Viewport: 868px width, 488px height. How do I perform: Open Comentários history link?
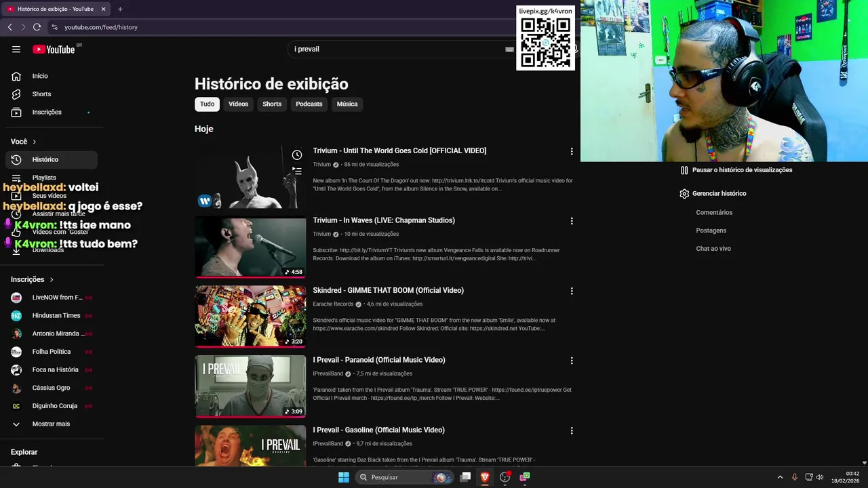coord(714,213)
